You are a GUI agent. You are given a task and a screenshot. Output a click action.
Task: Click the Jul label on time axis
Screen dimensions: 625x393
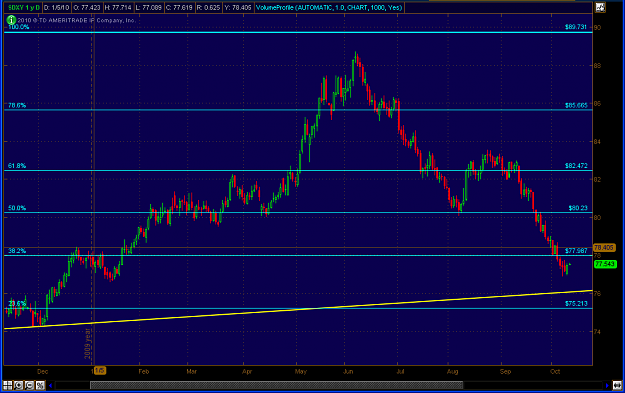pyautogui.click(x=401, y=371)
